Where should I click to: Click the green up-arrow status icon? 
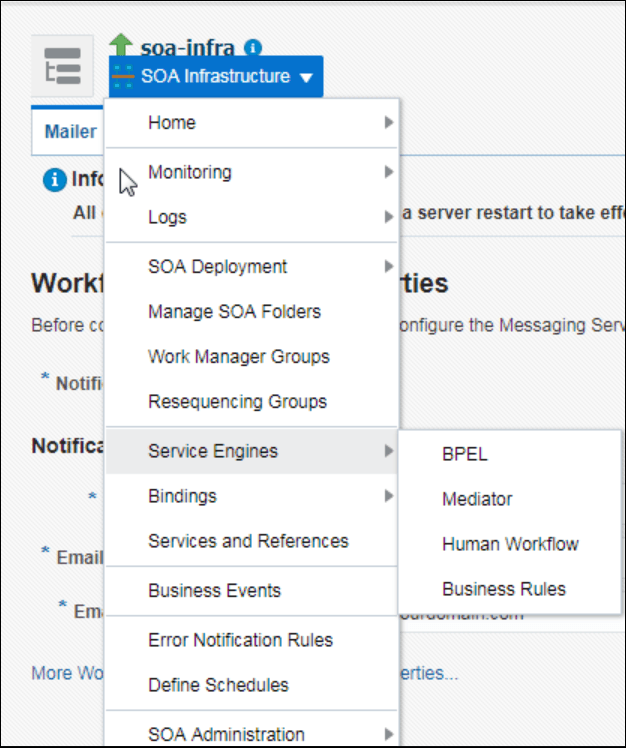121,44
